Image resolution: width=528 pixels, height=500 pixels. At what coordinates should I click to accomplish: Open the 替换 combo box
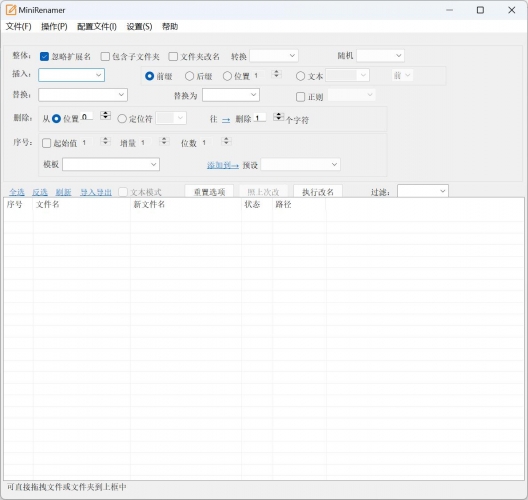coord(83,95)
